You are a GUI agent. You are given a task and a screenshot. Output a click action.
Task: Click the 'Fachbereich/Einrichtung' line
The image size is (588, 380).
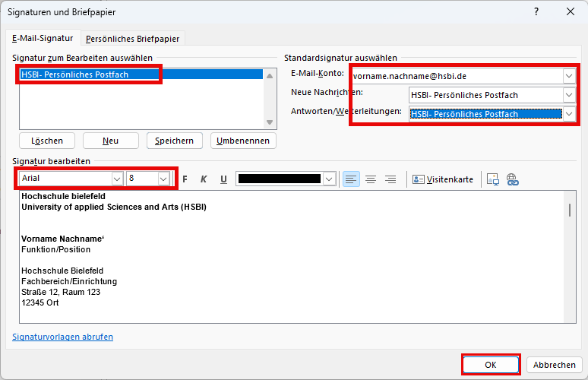click(x=69, y=281)
